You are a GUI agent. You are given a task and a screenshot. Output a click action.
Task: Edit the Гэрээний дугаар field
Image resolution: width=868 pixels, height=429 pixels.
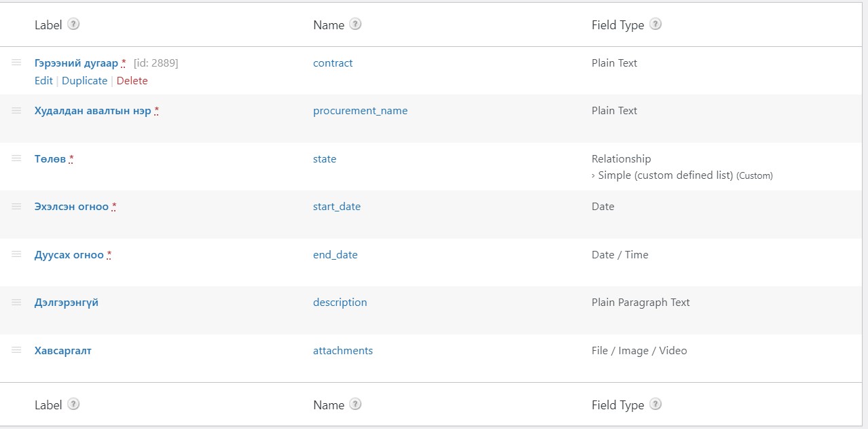43,81
